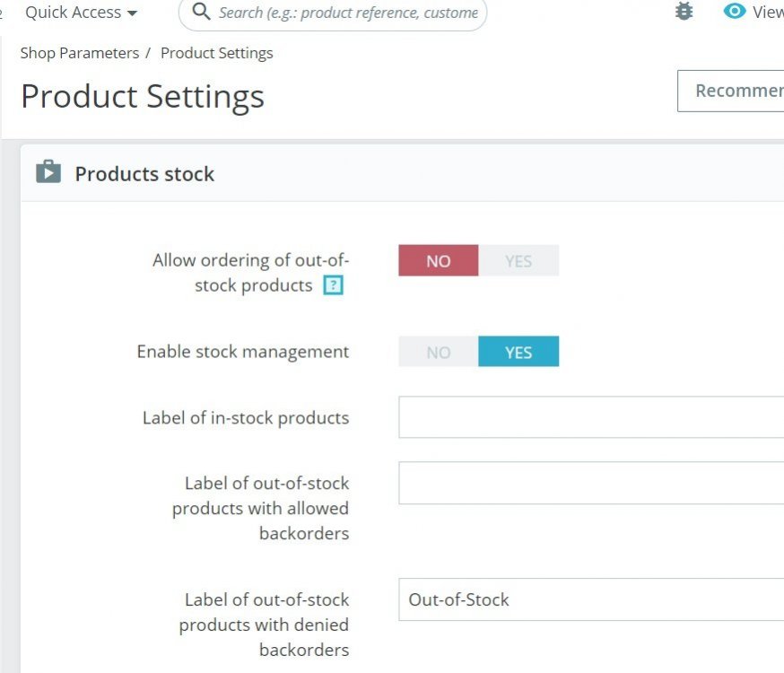Image resolution: width=784 pixels, height=673 pixels.
Task: Go to Shop Parameters breadcrumb link
Action: [80, 53]
